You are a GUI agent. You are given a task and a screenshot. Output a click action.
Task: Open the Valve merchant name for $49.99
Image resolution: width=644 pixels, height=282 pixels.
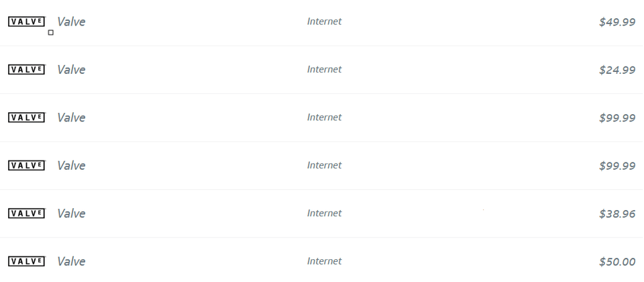71,21
